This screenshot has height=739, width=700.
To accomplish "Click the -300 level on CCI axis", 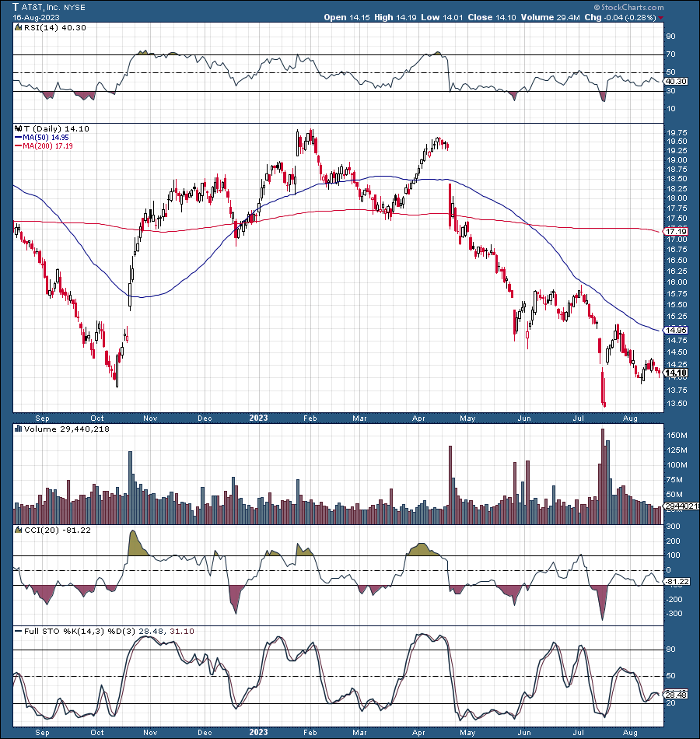I will coord(674,614).
